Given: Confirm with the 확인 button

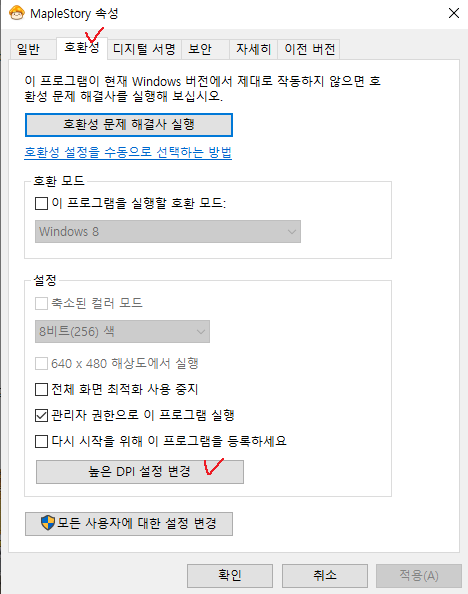Looking at the screenshot, I should [230, 575].
